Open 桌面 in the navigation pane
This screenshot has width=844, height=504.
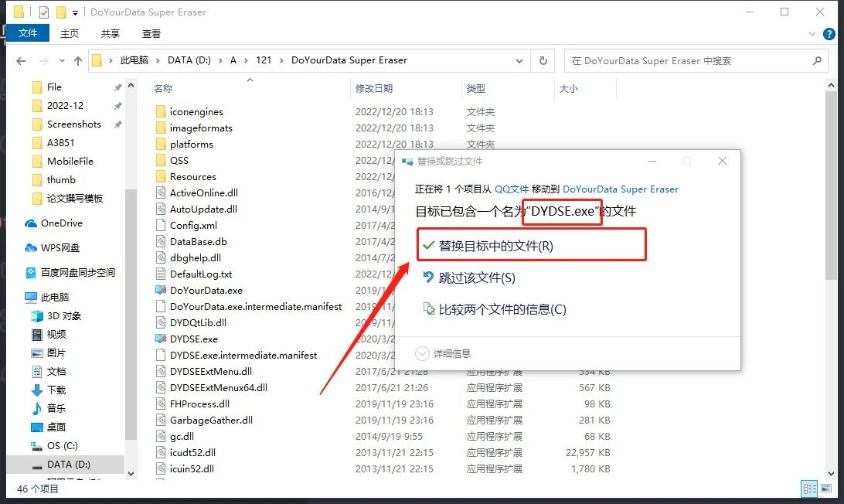coord(56,427)
